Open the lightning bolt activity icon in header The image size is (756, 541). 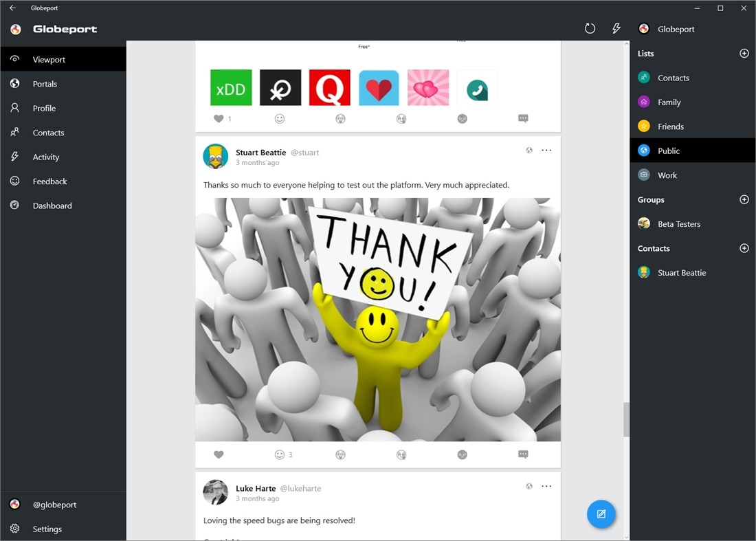click(x=616, y=28)
